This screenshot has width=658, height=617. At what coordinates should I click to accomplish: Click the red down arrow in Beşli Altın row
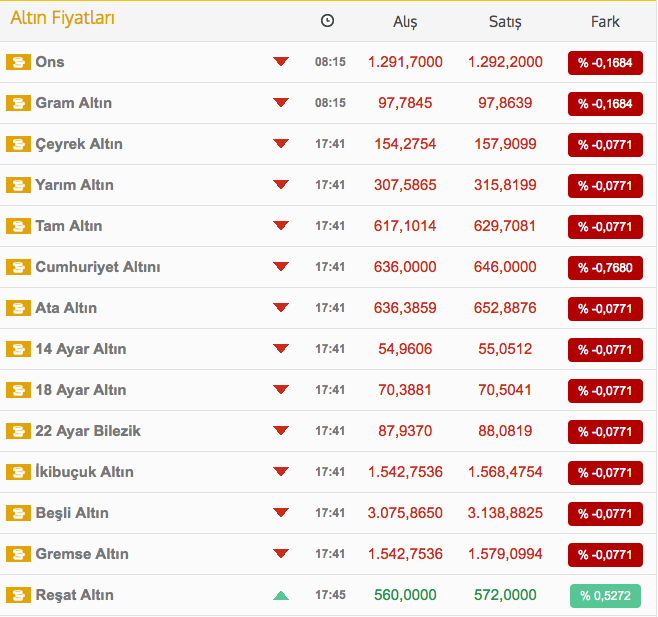[281, 513]
